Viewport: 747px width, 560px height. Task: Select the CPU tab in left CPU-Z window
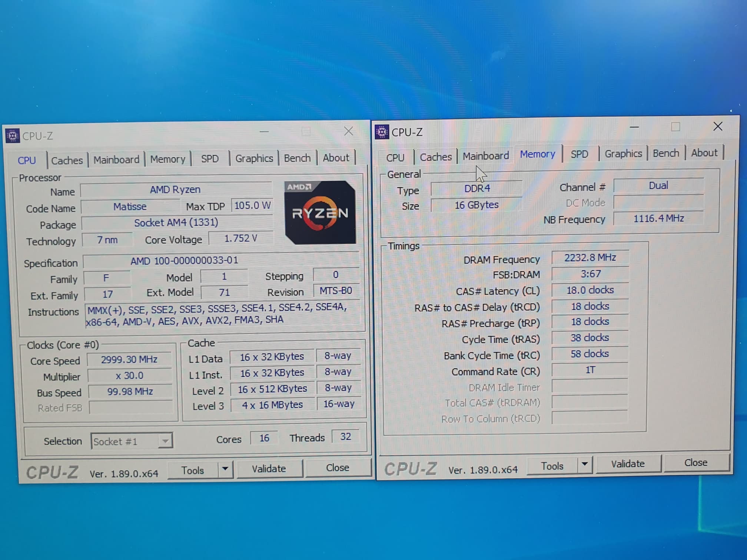pos(27,160)
